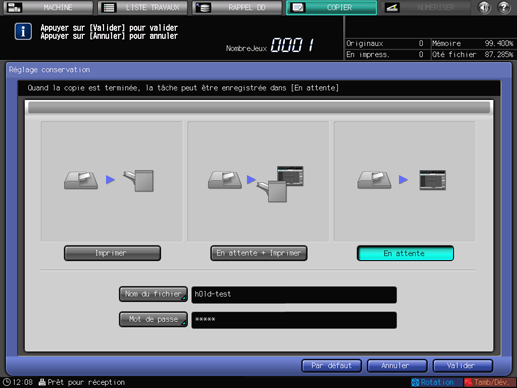517x388 pixels.
Task: Click the NombreJeux counter 0001
Action: (292, 45)
